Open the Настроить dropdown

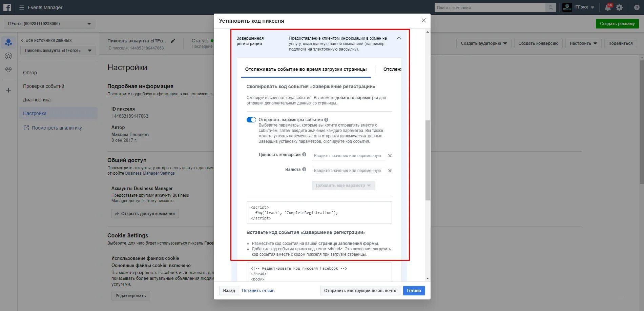pos(583,43)
